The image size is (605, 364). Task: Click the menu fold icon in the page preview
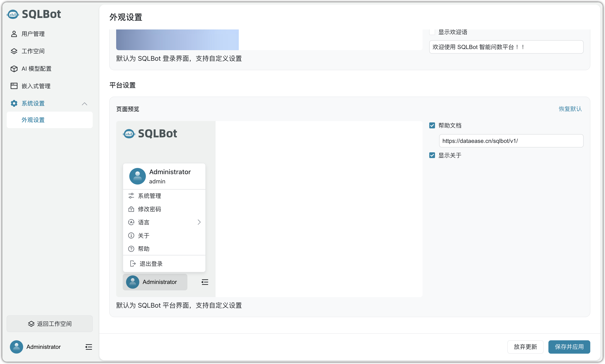pos(205,282)
